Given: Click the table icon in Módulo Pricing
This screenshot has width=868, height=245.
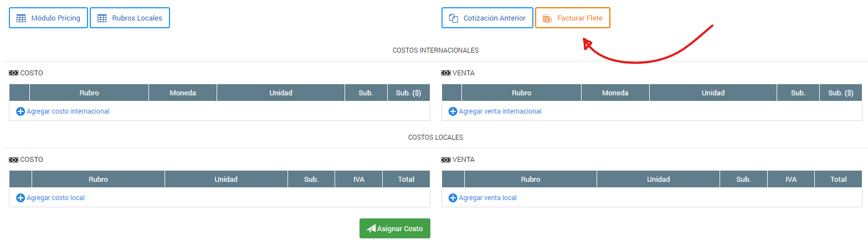Looking at the screenshot, I should 21,18.
